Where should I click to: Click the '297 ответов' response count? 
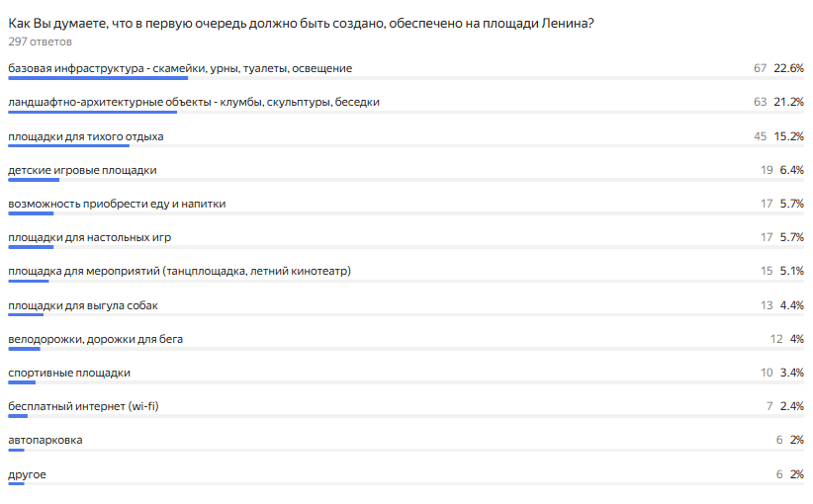pyautogui.click(x=40, y=42)
